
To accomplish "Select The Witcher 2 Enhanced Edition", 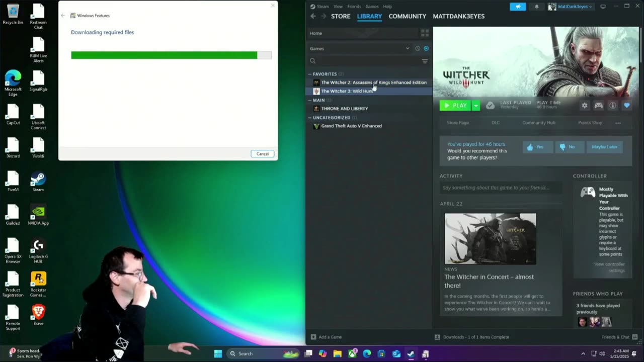I will [x=369, y=82].
